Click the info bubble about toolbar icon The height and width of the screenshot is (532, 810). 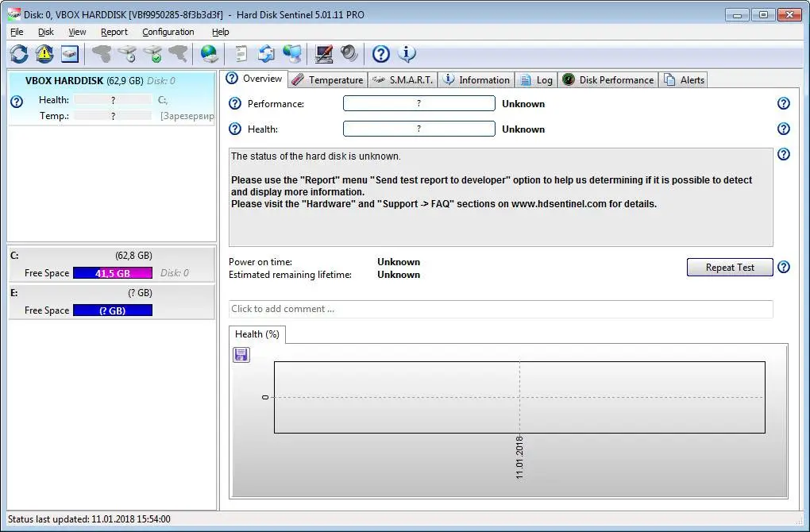coord(407,54)
